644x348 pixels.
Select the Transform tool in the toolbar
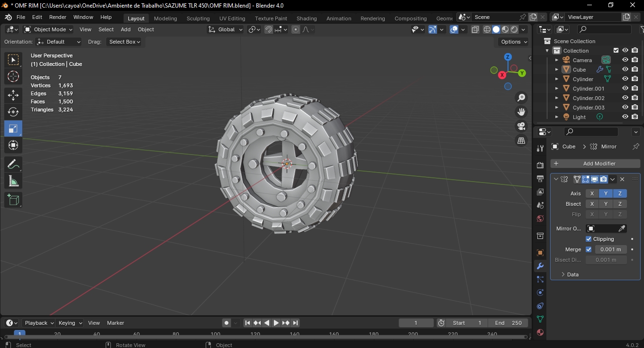[x=13, y=145]
